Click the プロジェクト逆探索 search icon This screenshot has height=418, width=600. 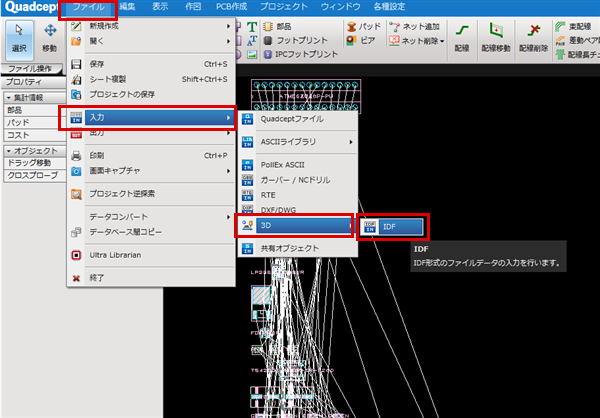coord(76,194)
